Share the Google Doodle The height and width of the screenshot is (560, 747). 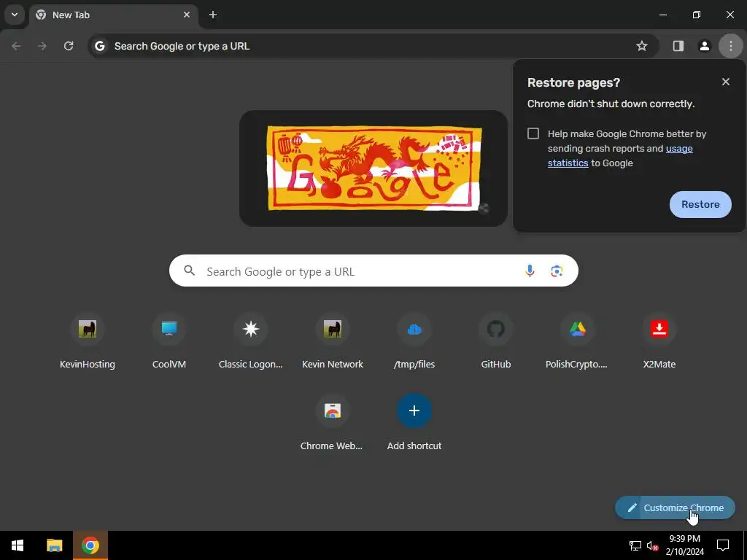pos(484,208)
